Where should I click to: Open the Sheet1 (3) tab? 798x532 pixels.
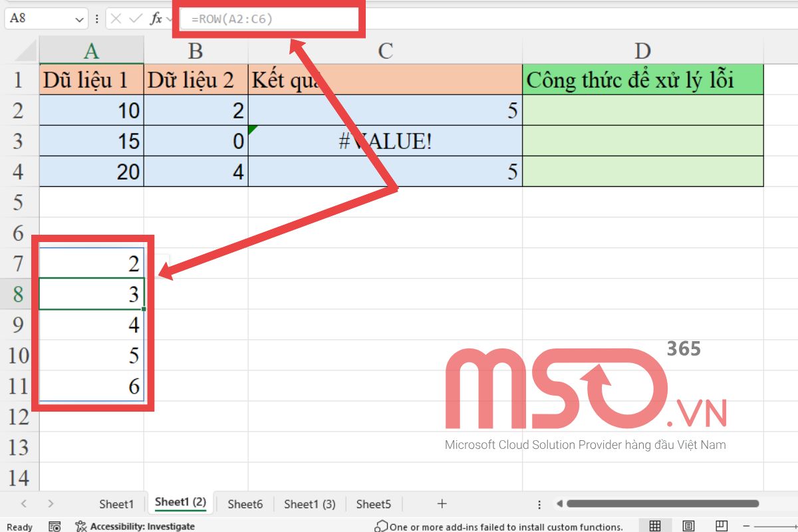pos(310,504)
